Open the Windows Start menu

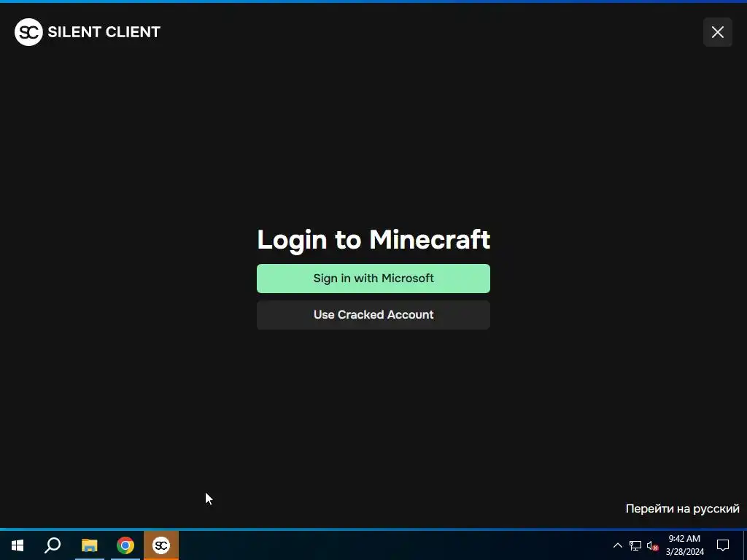click(18, 545)
